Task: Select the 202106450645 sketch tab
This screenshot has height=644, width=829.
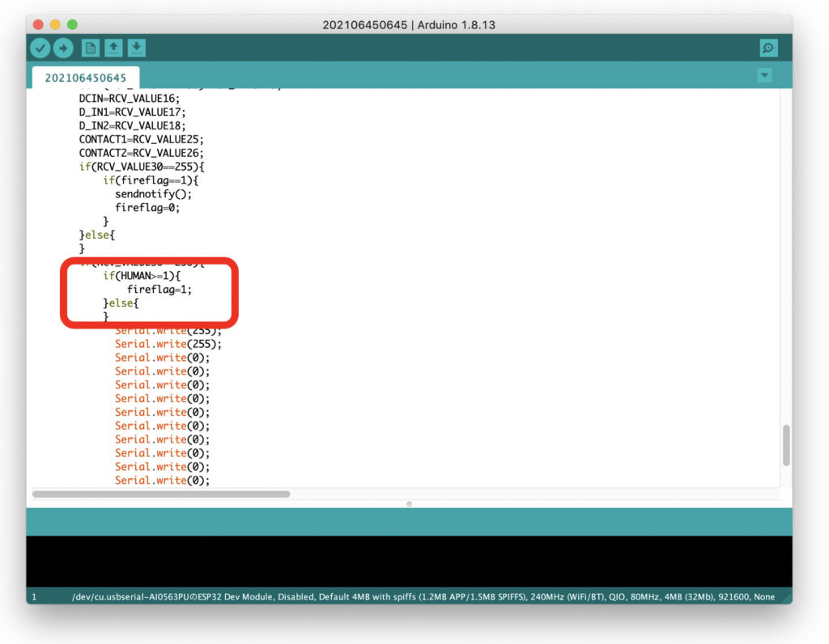Action: [86, 78]
